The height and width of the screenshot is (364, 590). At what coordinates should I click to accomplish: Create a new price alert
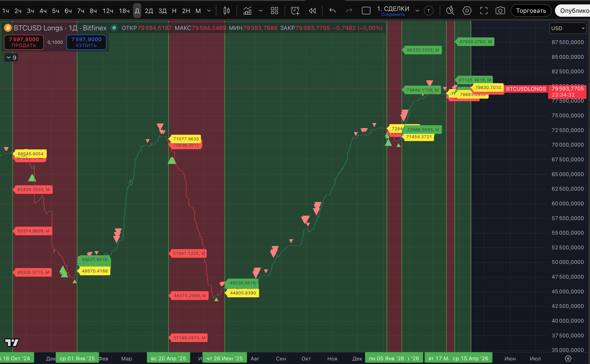(295, 11)
